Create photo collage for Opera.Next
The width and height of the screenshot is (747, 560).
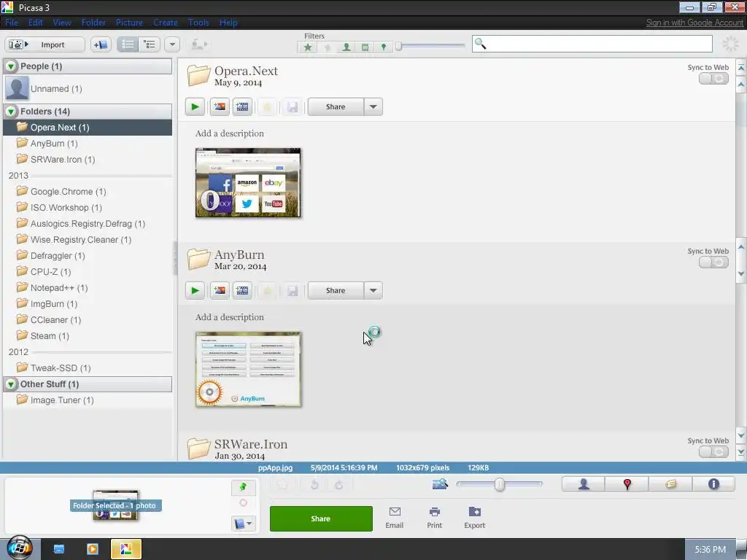220,106
